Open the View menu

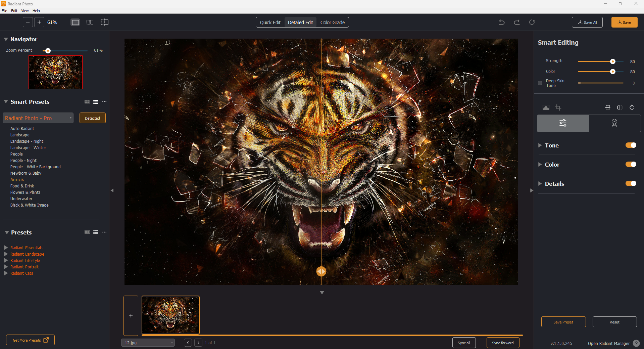25,11
